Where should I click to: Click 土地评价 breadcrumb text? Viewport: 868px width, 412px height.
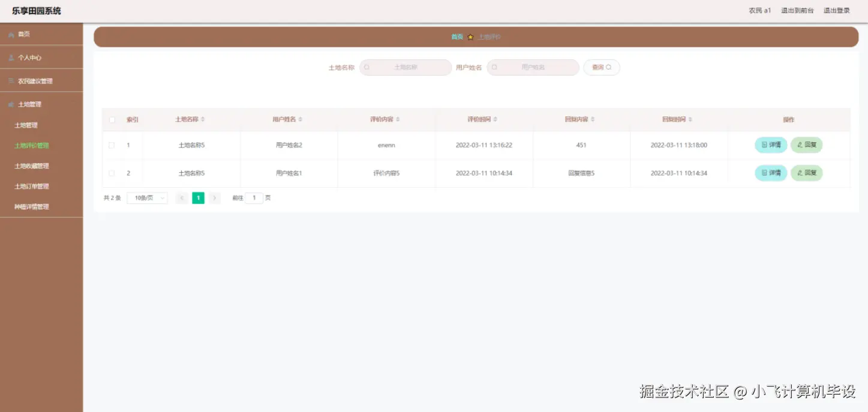pyautogui.click(x=489, y=37)
